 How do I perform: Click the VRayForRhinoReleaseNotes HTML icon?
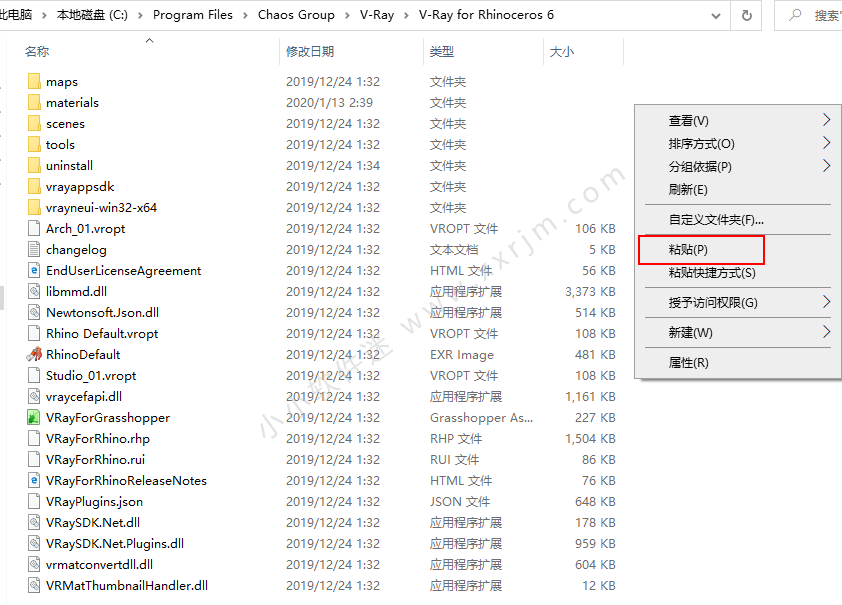(x=34, y=480)
